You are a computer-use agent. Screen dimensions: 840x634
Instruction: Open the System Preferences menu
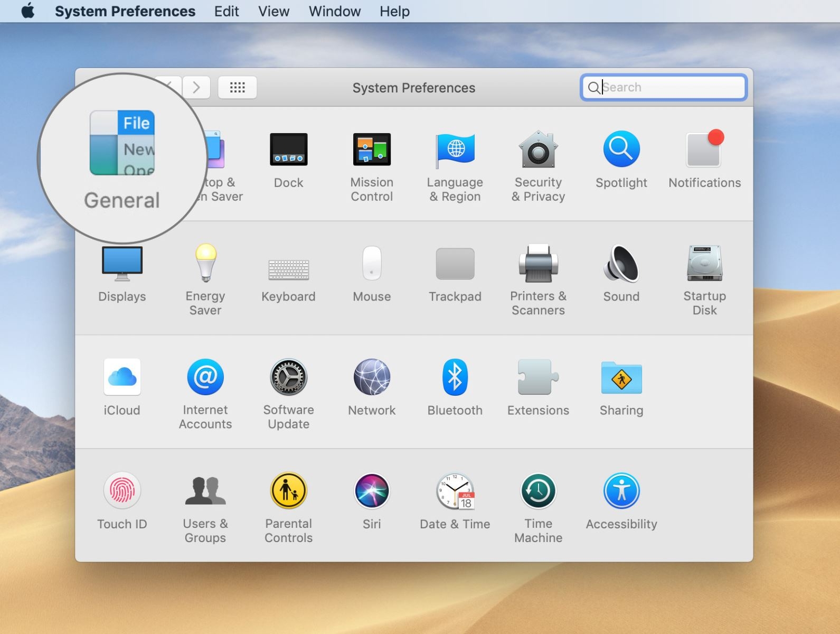[x=125, y=11]
